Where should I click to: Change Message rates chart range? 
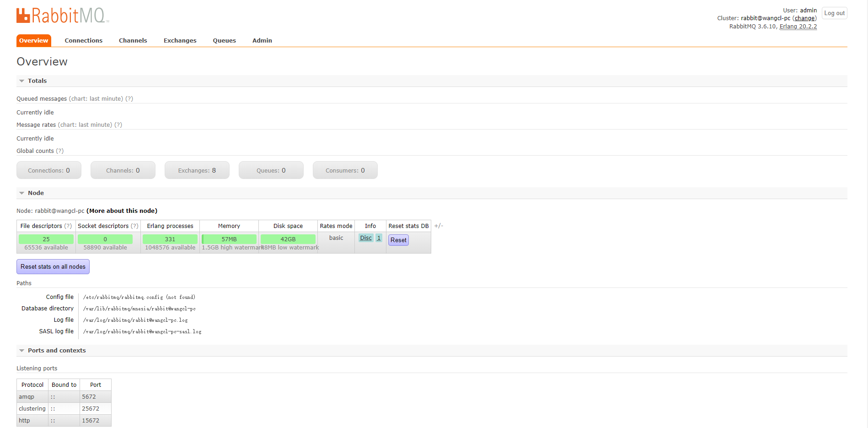click(85, 125)
